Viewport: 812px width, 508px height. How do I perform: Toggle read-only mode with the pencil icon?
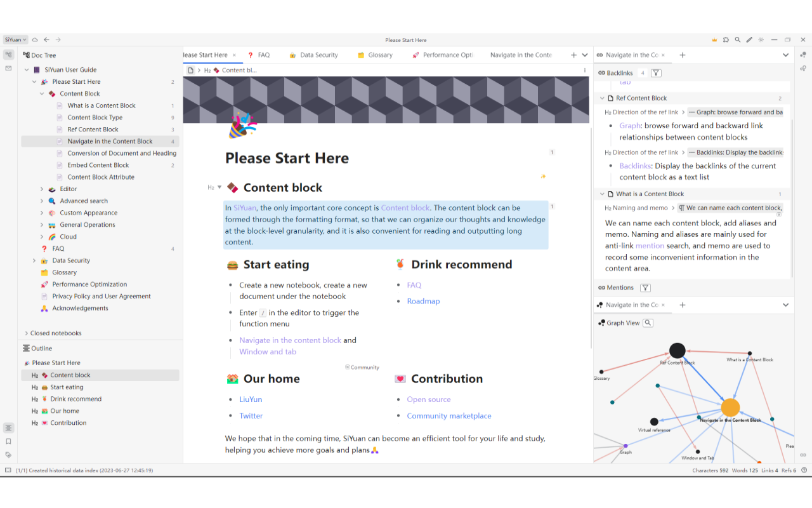[x=749, y=39]
